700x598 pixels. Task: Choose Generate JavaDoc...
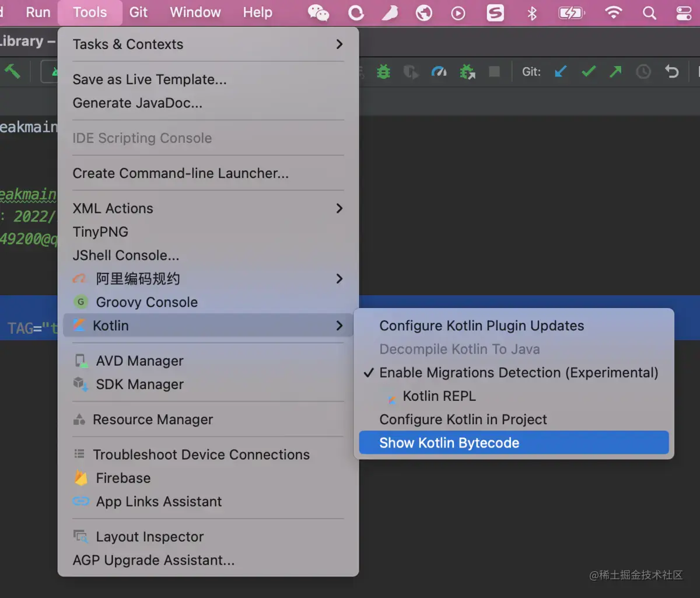(x=208, y=103)
